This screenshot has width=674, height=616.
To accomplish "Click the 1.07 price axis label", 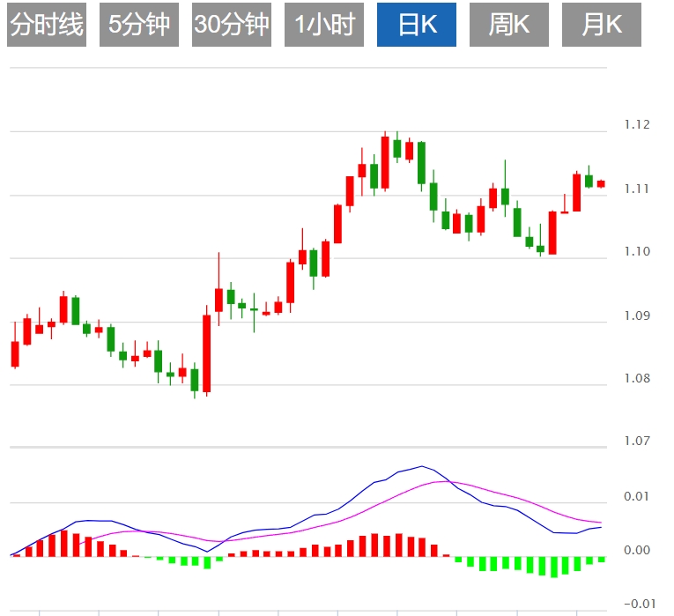I will (x=637, y=441).
